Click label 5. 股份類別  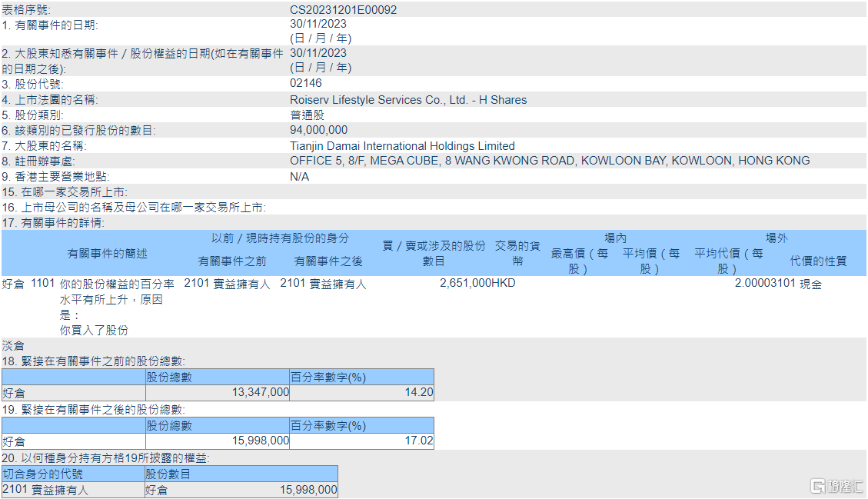tap(32, 115)
